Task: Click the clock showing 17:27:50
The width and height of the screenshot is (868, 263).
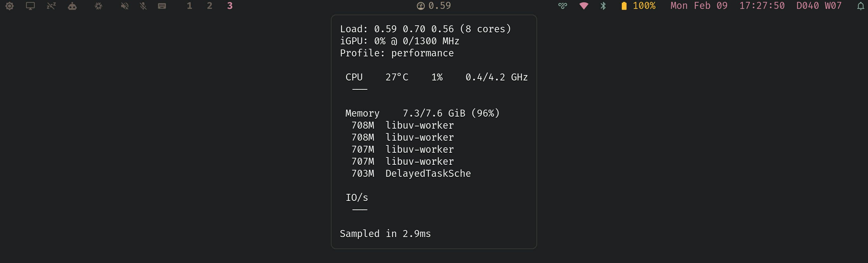Action: 762,6
